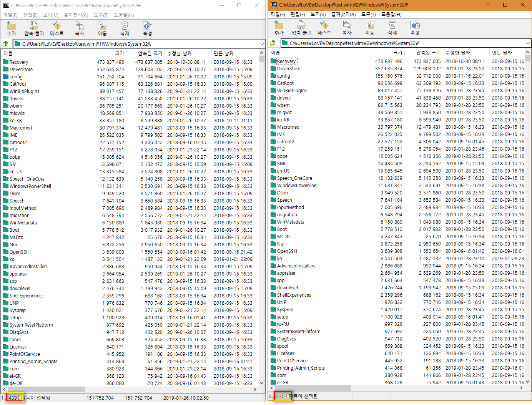The width and height of the screenshot is (532, 405).
Task: Click vertical scrollbar up arrow in left window
Action: coord(261,53)
